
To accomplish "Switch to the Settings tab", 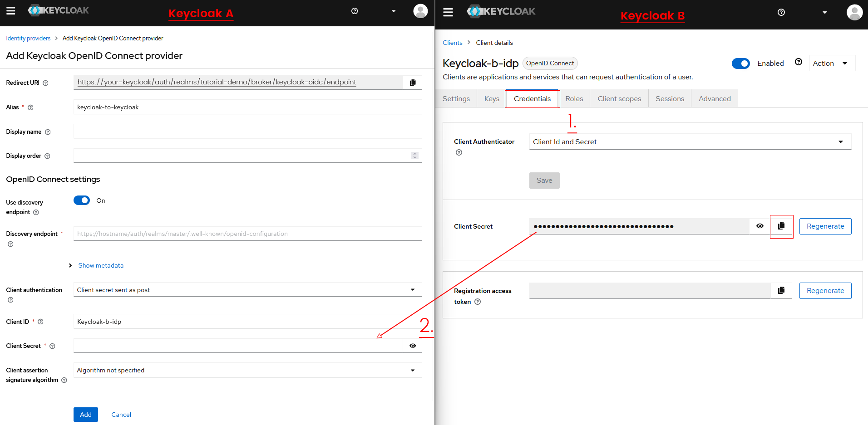I will (456, 98).
